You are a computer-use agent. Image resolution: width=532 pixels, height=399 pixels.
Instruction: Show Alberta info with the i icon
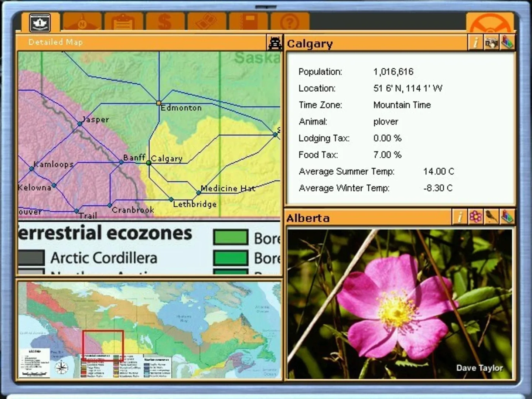coord(460,217)
